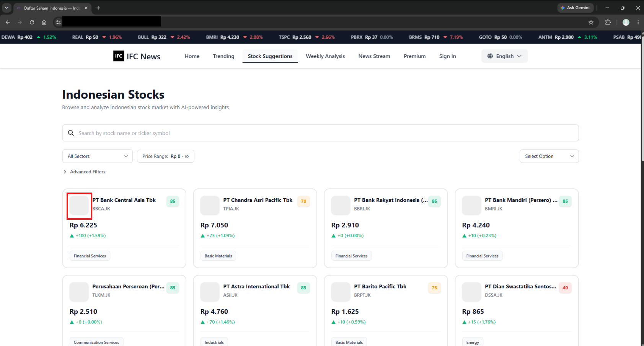The height and width of the screenshot is (346, 644).
Task: Open the Trending page
Action: 223,56
